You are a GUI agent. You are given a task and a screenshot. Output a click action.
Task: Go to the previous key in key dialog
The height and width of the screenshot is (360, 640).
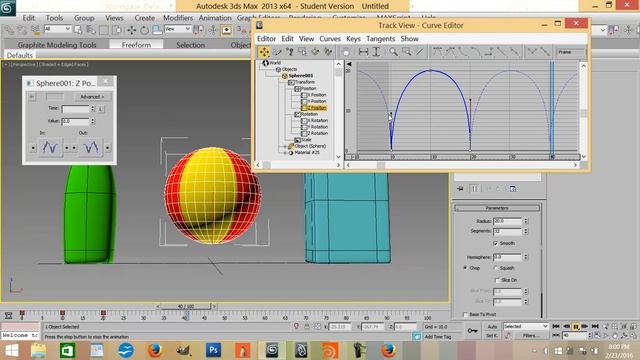(32, 97)
